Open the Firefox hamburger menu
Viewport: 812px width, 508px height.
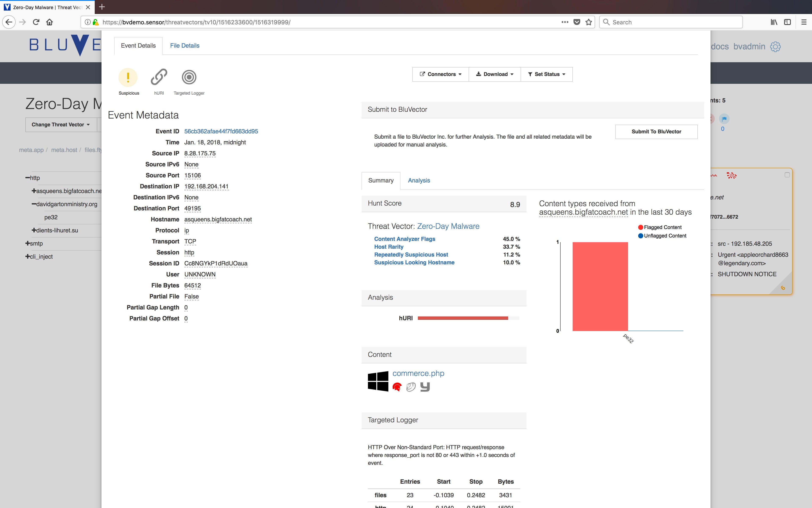pos(804,22)
